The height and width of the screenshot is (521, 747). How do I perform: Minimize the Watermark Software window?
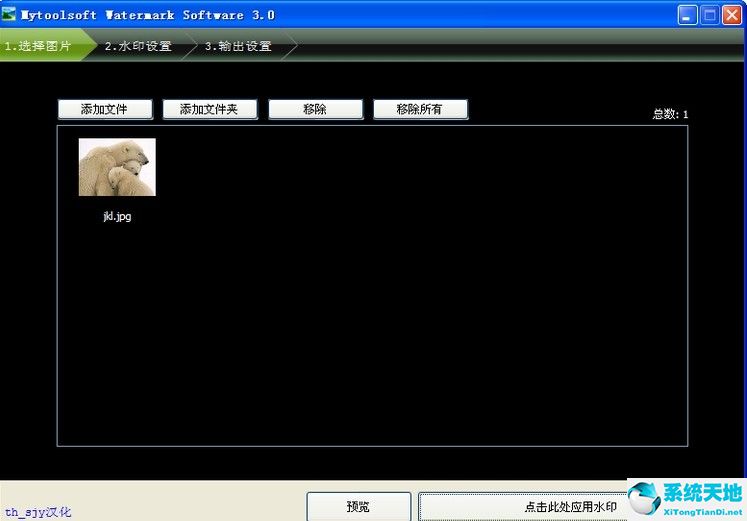[687, 15]
